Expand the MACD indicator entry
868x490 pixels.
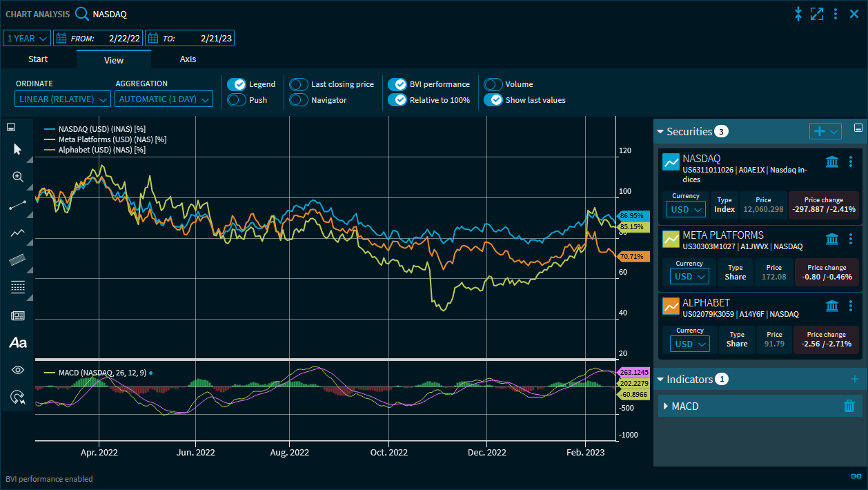[666, 406]
